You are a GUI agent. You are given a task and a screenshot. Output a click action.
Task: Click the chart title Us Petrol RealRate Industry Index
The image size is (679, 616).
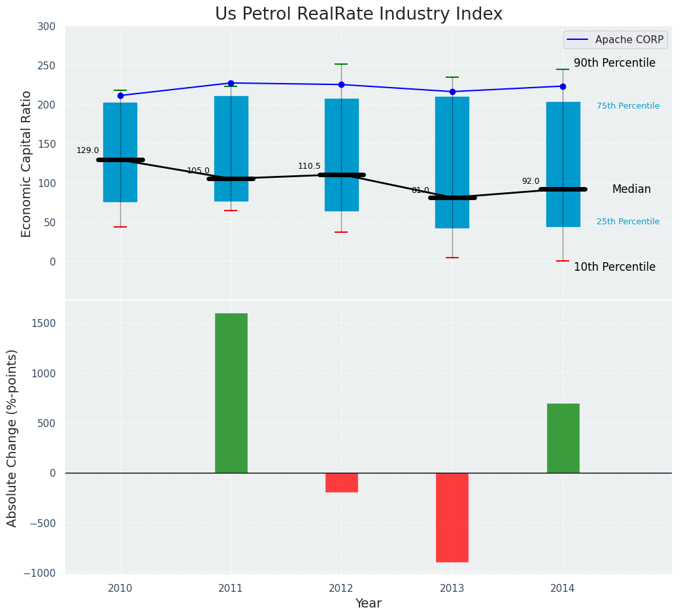click(x=359, y=14)
